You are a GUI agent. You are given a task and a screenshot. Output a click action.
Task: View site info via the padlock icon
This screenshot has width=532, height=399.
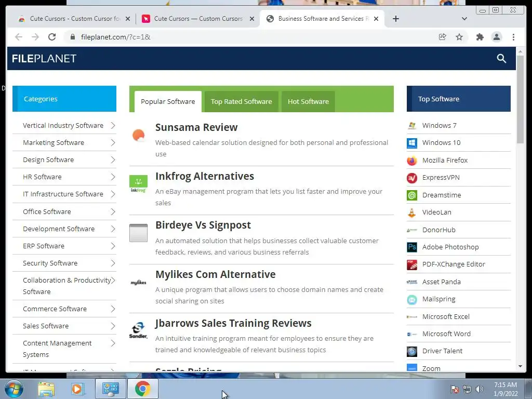point(72,37)
